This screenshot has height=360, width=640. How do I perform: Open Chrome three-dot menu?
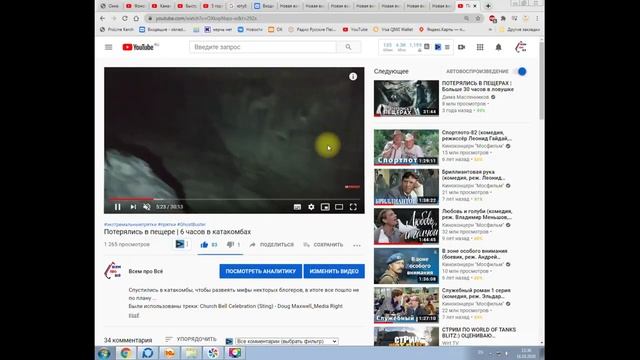pyautogui.click(x=537, y=18)
